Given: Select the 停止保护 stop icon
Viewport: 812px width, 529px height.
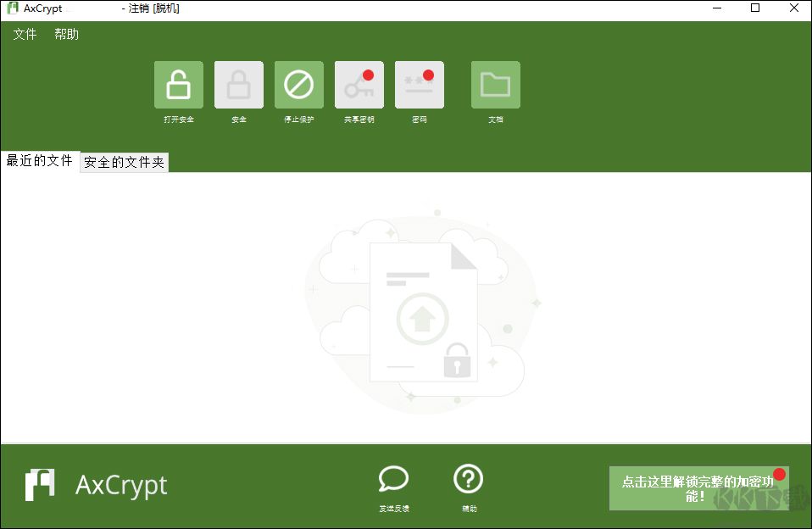Looking at the screenshot, I should pos(299,85).
